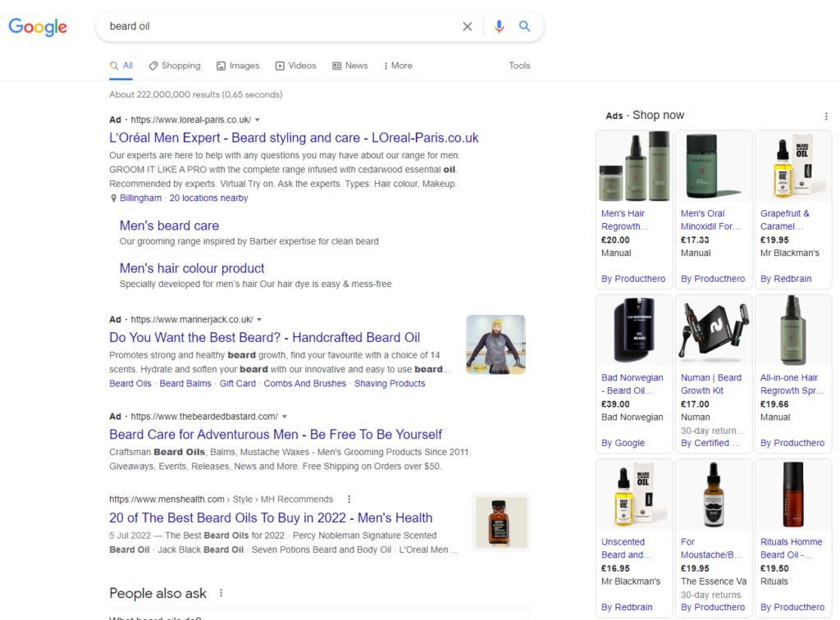Screen dimensions: 840x620
Task: Click Bad Norwegian Beard Oil product image
Action: coord(634,331)
